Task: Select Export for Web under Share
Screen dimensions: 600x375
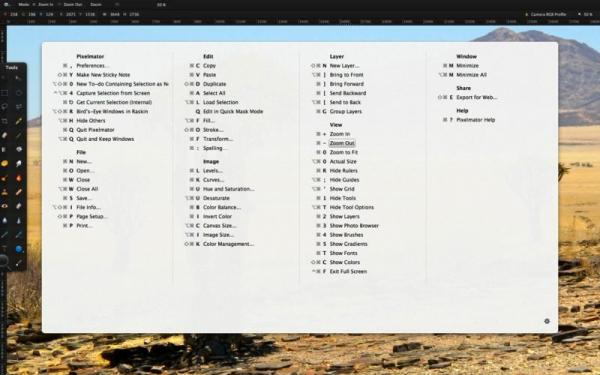Action: coord(476,98)
